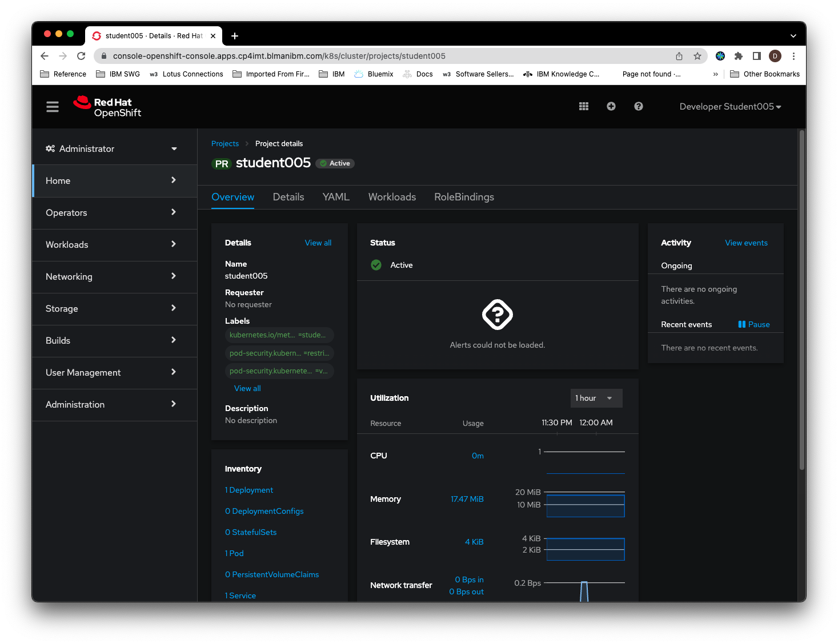
Task: Click the Chrome profile avatar D
Action: (775, 56)
